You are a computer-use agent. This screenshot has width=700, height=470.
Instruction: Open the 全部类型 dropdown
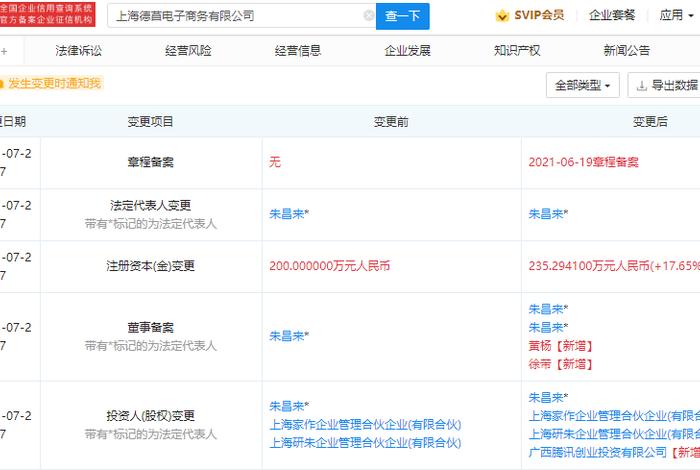[x=583, y=85]
